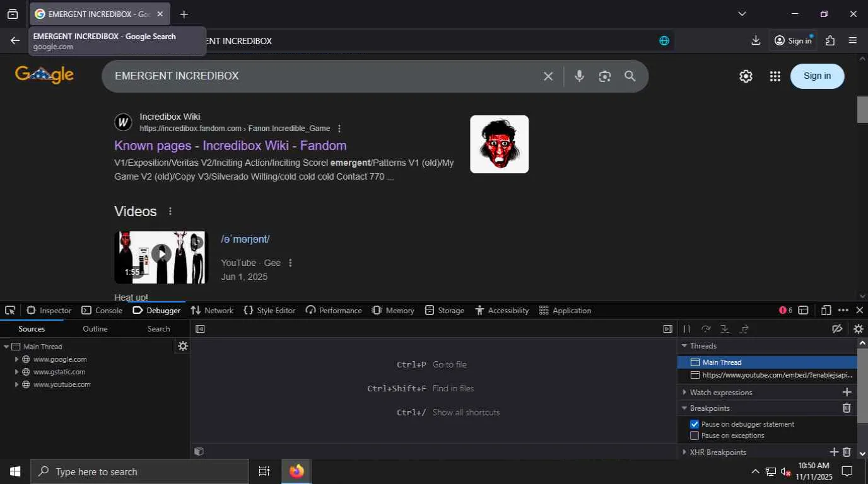
Task: Activate the DevTools element picker
Action: 10,310
